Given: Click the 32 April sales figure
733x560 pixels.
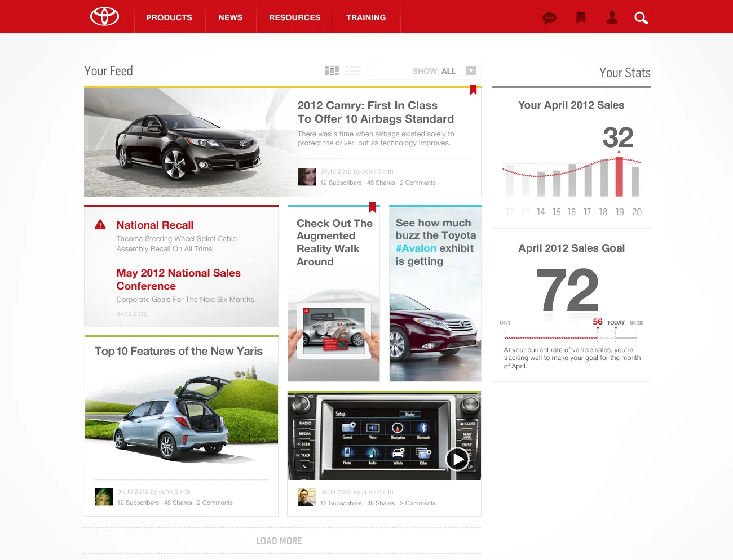Looking at the screenshot, I should [618, 137].
